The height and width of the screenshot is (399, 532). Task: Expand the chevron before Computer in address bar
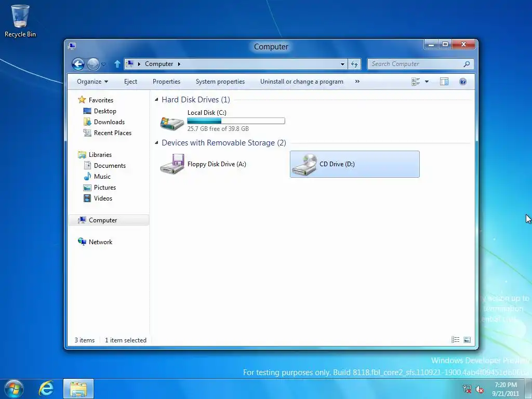(139, 64)
